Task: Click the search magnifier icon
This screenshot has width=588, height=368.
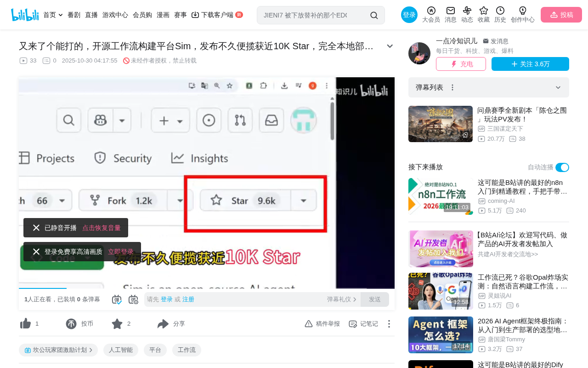Action: [x=374, y=15]
